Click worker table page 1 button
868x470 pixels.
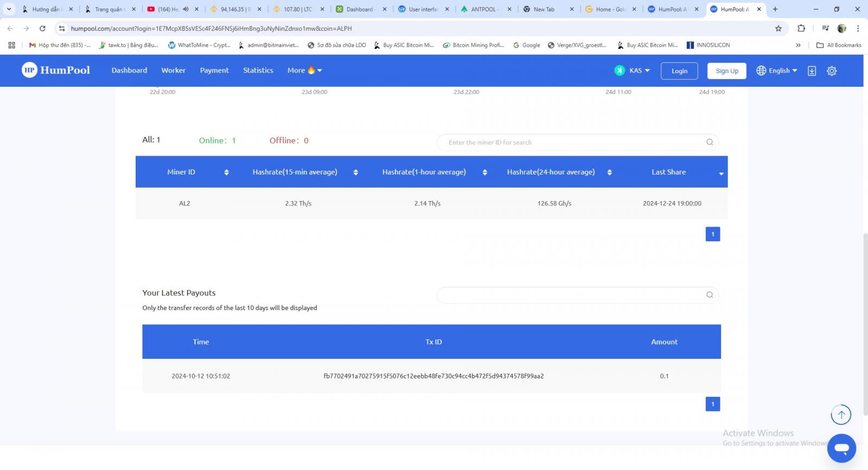[x=713, y=234]
